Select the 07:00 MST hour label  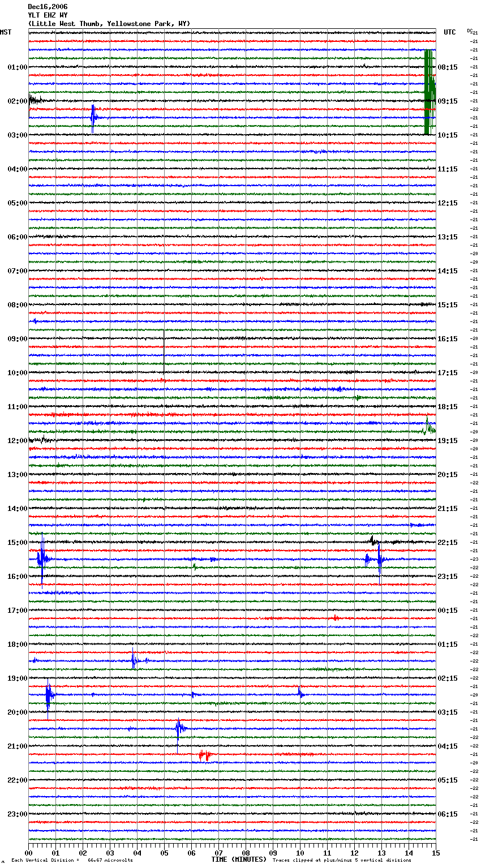[18, 271]
